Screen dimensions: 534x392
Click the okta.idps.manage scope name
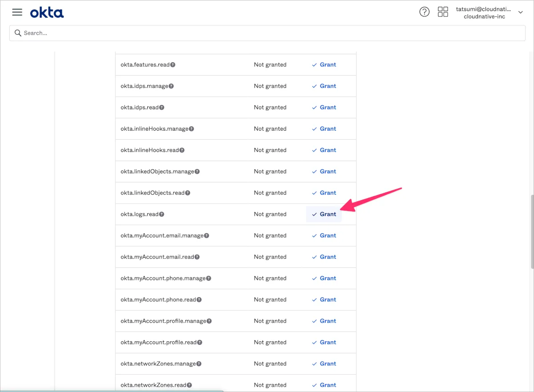point(144,86)
